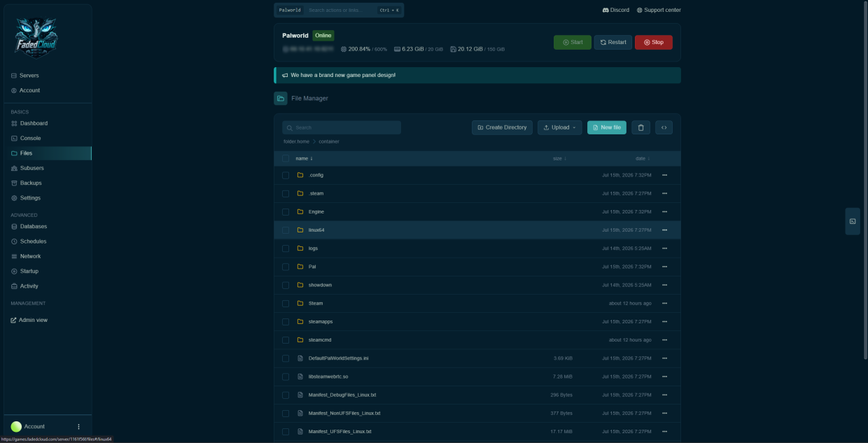Open the Palworld server switcher
868x443 pixels.
[x=290, y=10]
